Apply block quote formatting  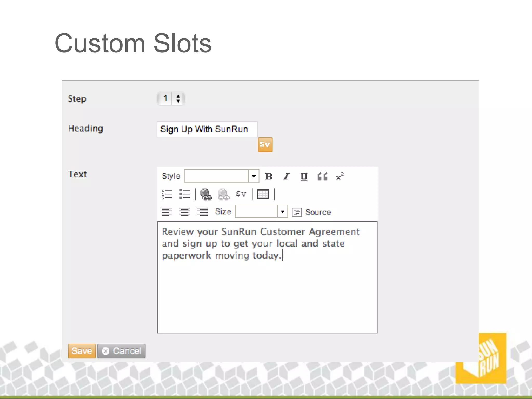click(322, 176)
